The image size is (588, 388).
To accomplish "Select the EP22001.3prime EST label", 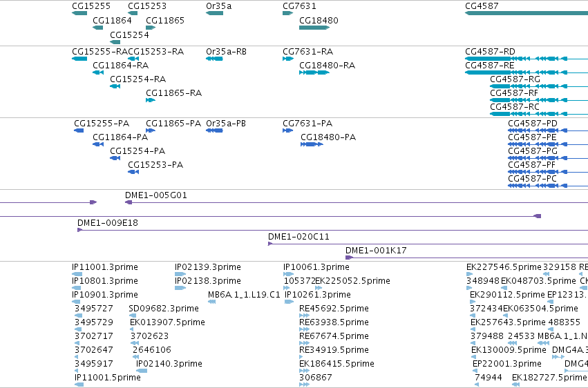I will 507,364.
